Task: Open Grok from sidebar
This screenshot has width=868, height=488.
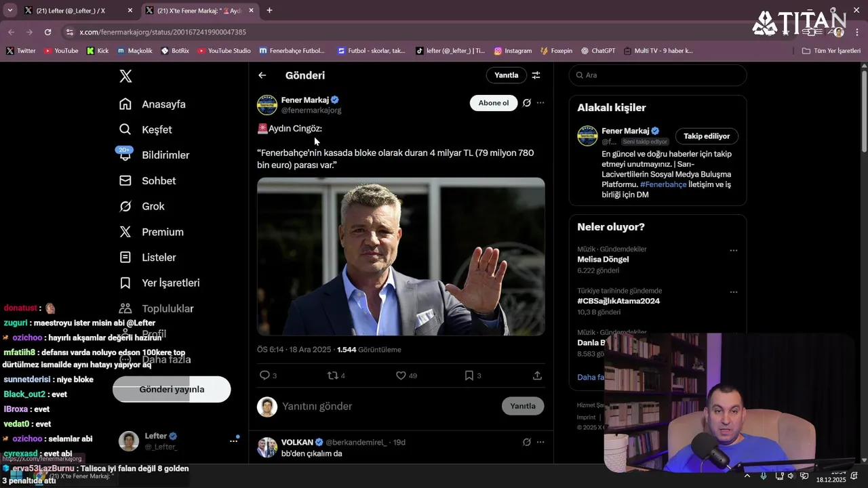Action: (x=142, y=206)
